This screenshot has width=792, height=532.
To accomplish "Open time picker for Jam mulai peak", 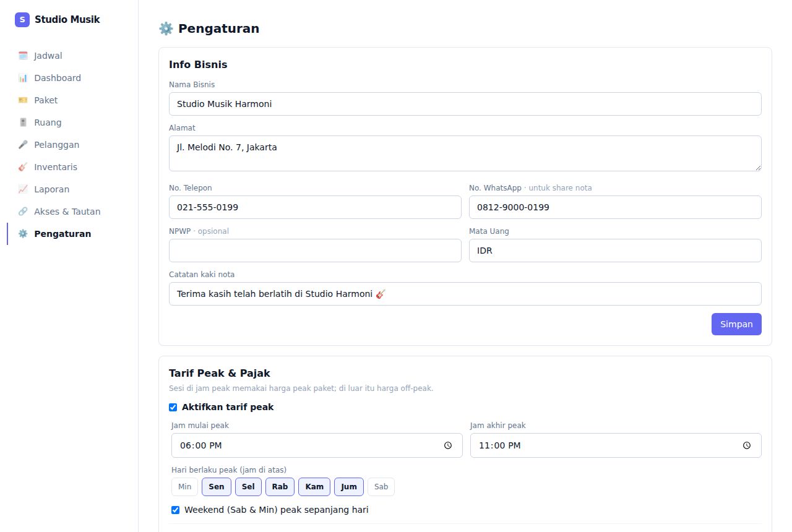I will [448, 445].
